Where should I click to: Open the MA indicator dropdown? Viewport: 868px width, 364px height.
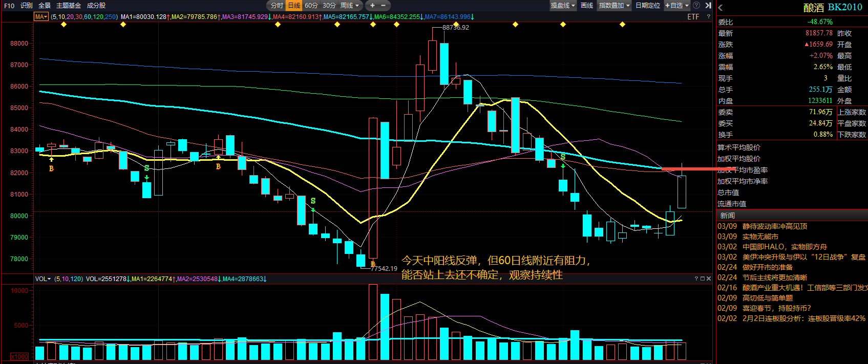click(41, 17)
